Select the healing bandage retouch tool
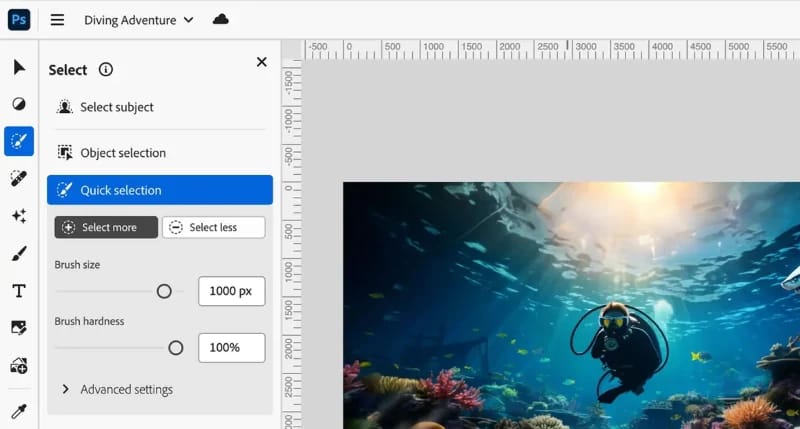 point(19,178)
